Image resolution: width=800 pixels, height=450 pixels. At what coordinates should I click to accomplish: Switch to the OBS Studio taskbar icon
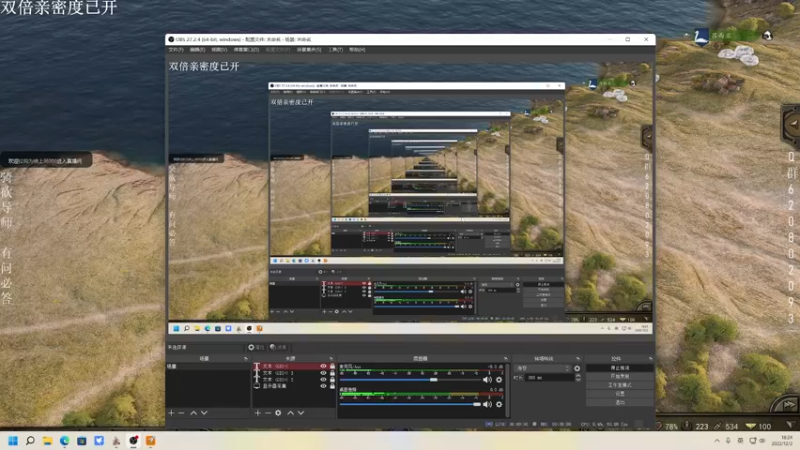134,441
